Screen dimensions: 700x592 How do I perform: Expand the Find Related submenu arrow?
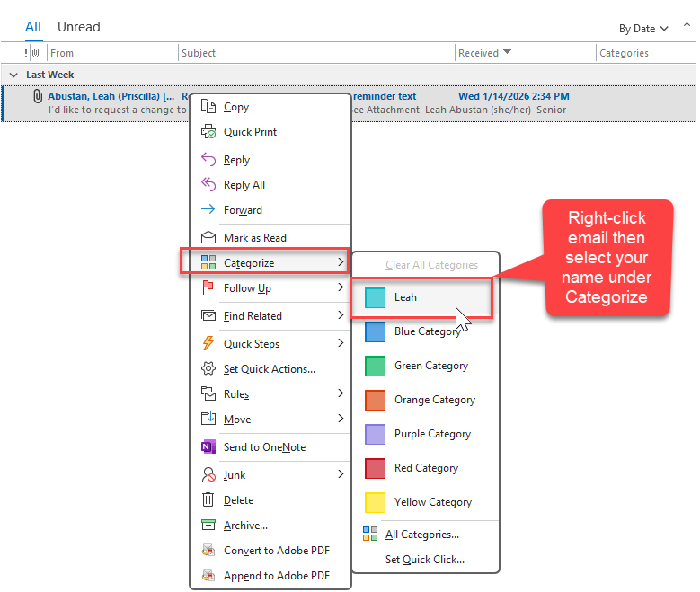tap(341, 315)
